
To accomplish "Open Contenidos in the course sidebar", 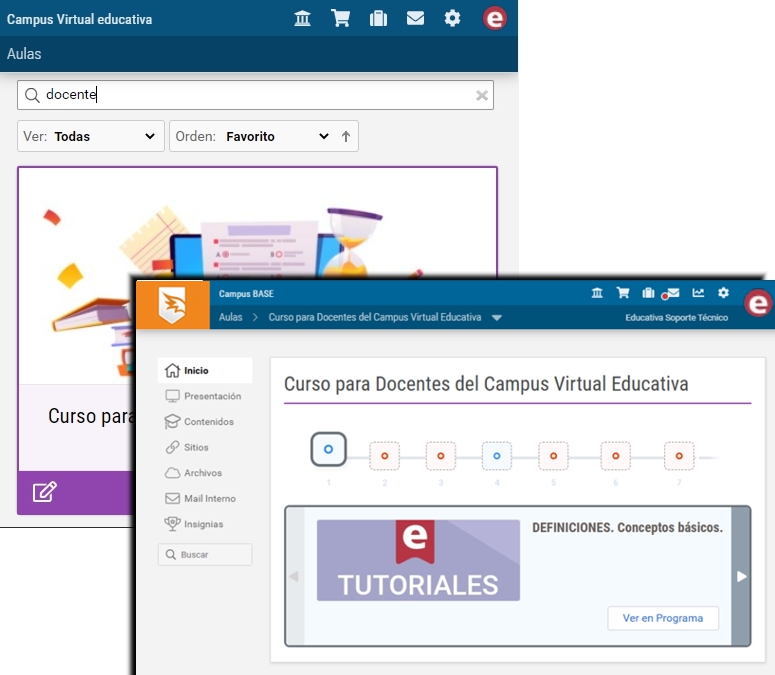I will pyautogui.click(x=208, y=422).
